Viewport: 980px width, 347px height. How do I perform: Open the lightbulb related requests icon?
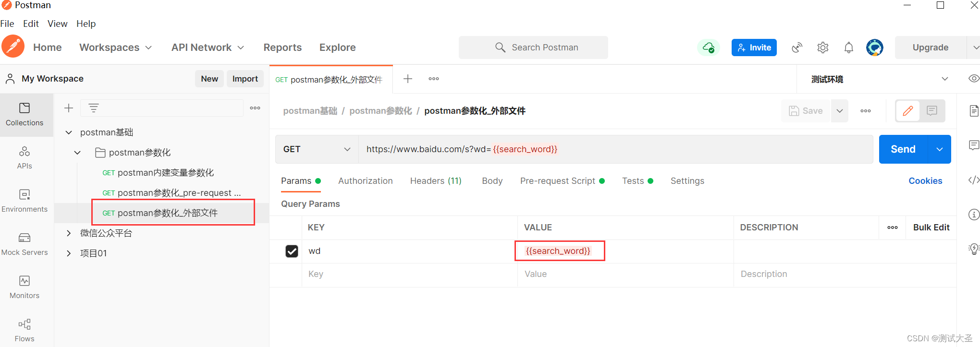[x=974, y=249]
